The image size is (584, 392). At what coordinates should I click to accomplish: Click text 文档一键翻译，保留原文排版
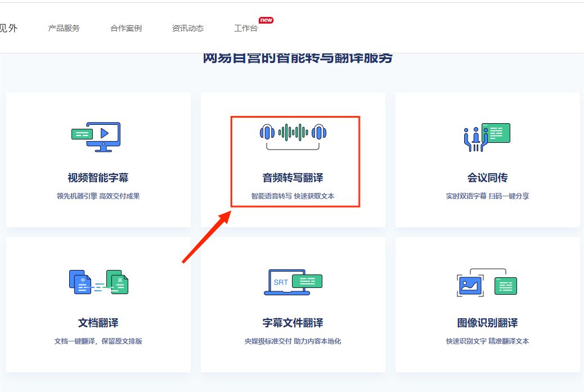point(98,341)
